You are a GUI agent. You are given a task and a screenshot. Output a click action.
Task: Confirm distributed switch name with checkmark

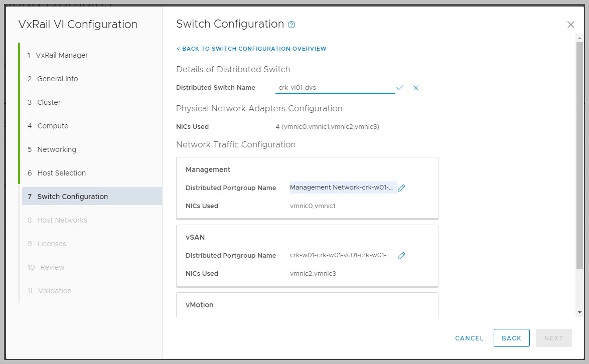coord(400,88)
